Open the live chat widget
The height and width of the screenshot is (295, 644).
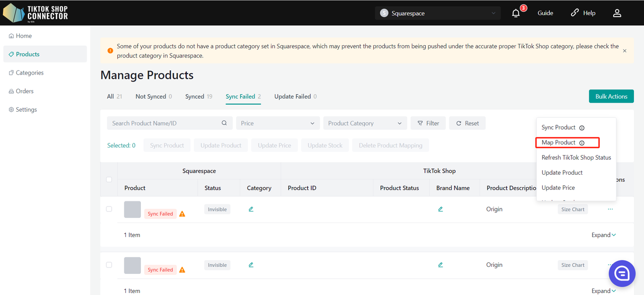622,274
